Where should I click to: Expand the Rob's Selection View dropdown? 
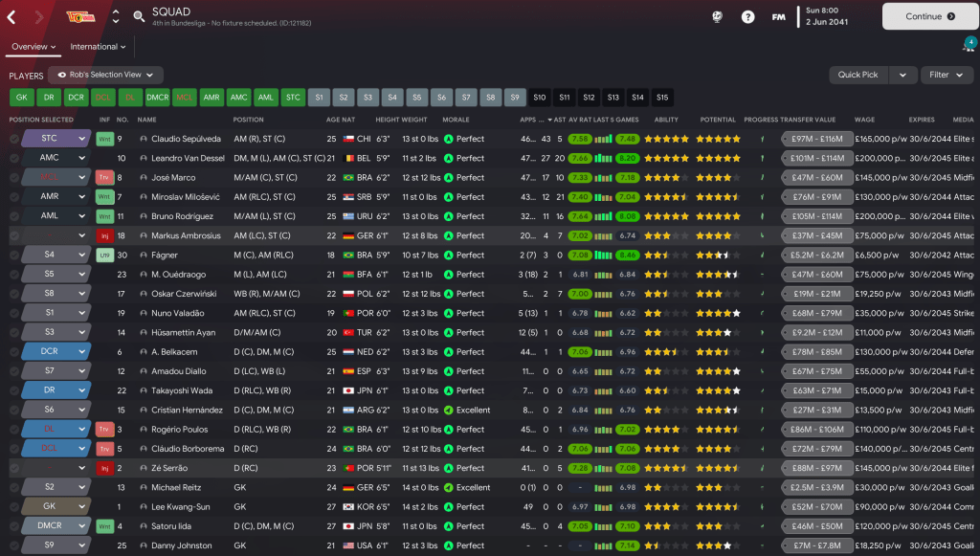point(106,75)
